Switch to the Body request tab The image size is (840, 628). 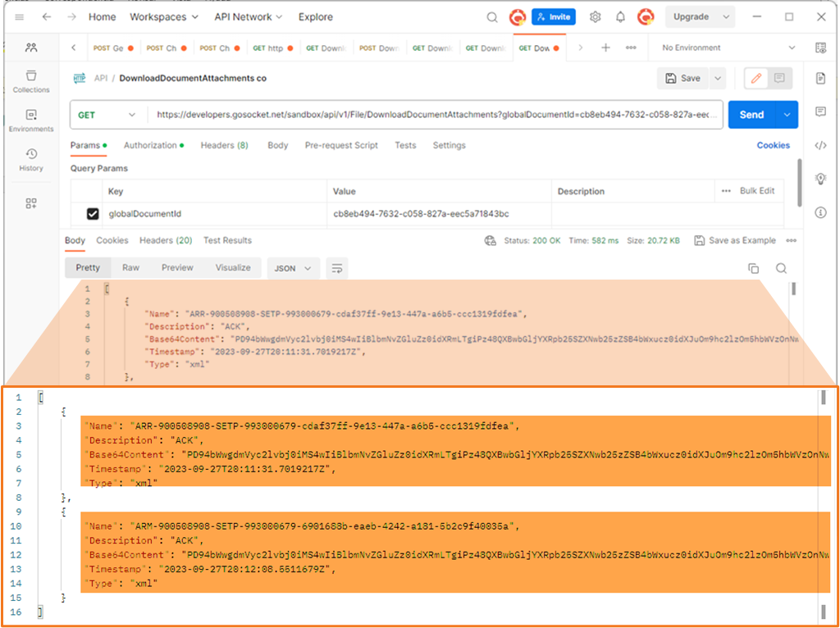point(277,145)
